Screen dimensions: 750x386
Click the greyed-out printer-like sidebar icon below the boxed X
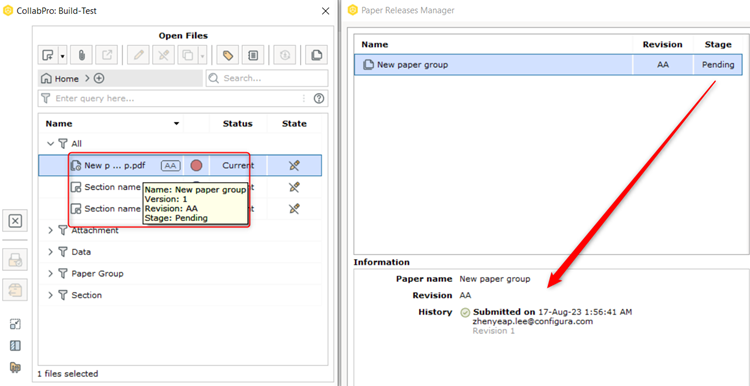point(15,260)
